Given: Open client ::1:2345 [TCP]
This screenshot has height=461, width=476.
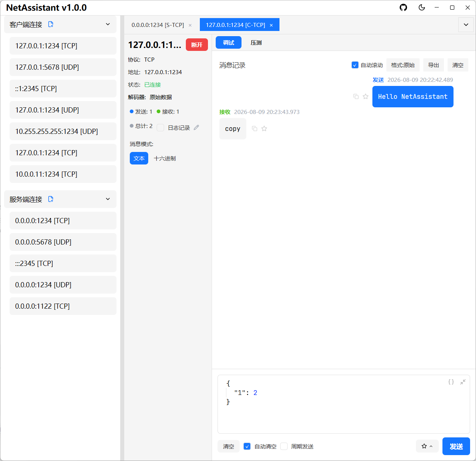Looking at the screenshot, I should pos(63,89).
